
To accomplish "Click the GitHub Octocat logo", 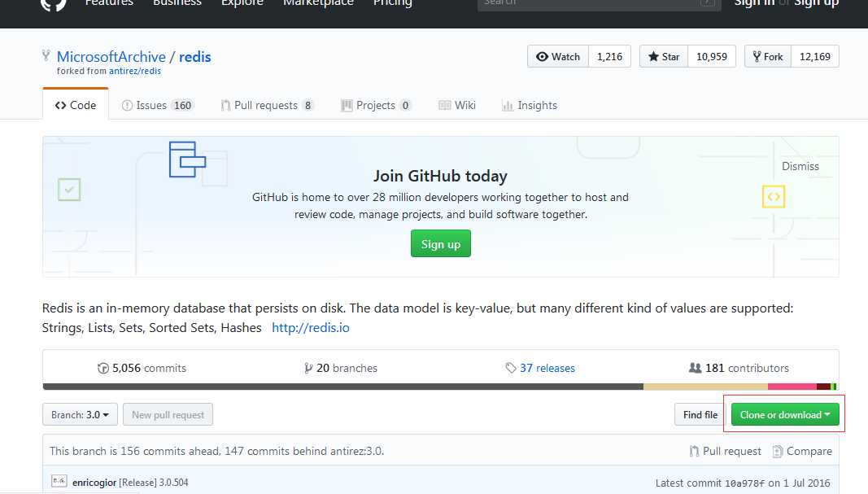I will (x=53, y=4).
